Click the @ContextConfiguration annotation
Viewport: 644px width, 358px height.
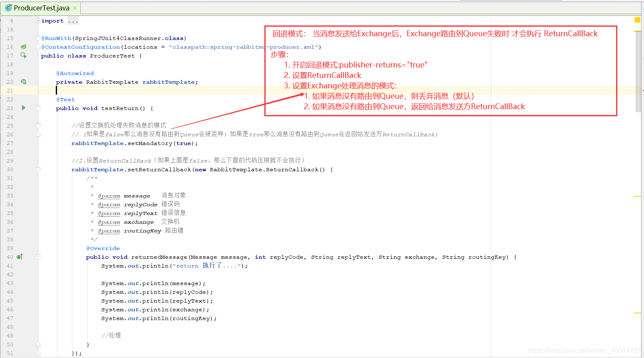coord(80,47)
